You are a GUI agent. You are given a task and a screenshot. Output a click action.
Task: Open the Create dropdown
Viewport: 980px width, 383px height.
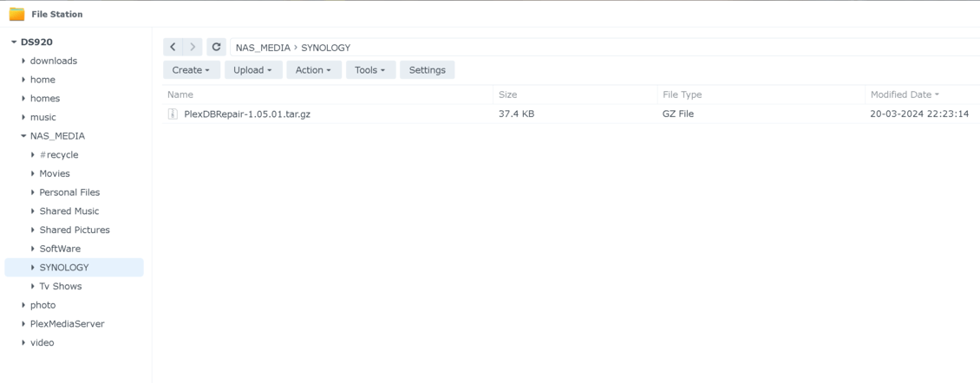(x=192, y=70)
